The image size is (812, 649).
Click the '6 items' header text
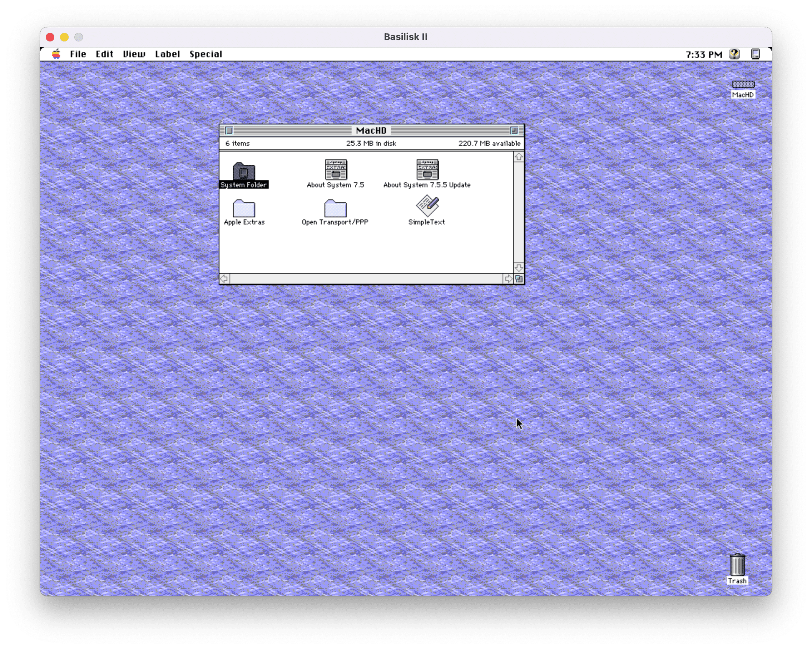tap(238, 144)
